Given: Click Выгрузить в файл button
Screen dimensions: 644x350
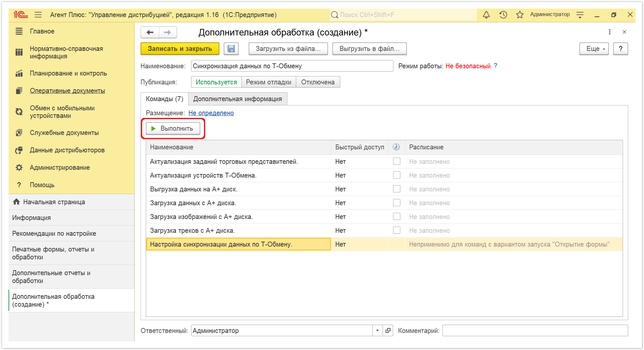Looking at the screenshot, I should click(369, 49).
